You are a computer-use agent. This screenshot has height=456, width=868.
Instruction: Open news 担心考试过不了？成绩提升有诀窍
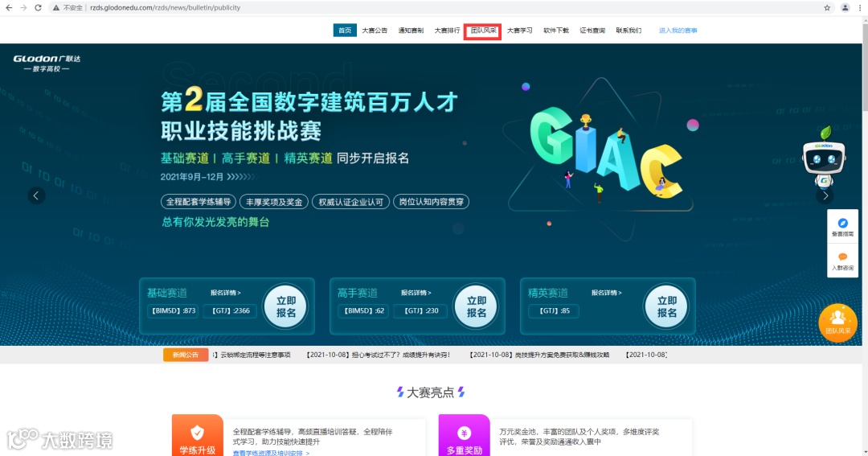click(x=378, y=355)
